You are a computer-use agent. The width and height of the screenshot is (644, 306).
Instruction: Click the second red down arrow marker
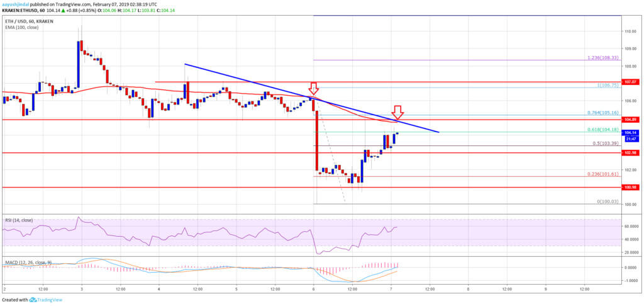[397, 111]
